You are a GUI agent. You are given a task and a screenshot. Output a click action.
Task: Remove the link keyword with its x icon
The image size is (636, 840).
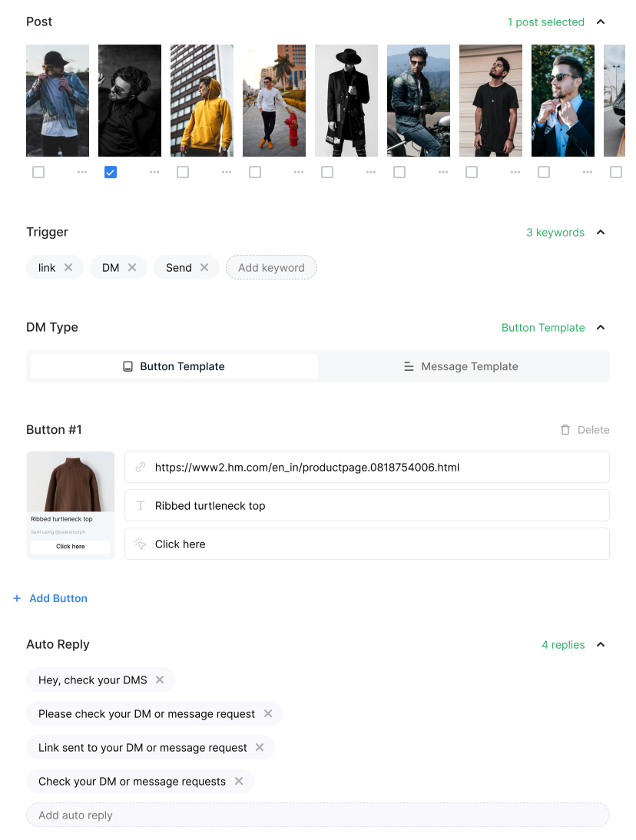click(x=69, y=267)
